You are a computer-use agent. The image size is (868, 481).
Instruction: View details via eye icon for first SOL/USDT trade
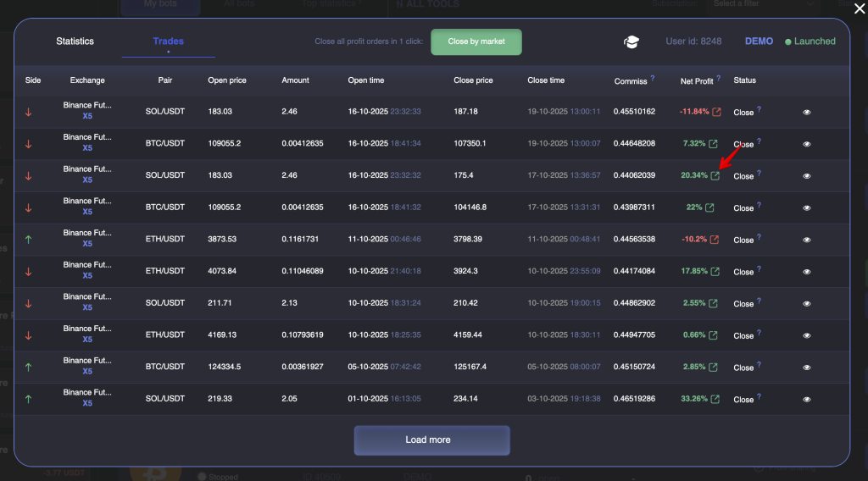click(x=806, y=112)
